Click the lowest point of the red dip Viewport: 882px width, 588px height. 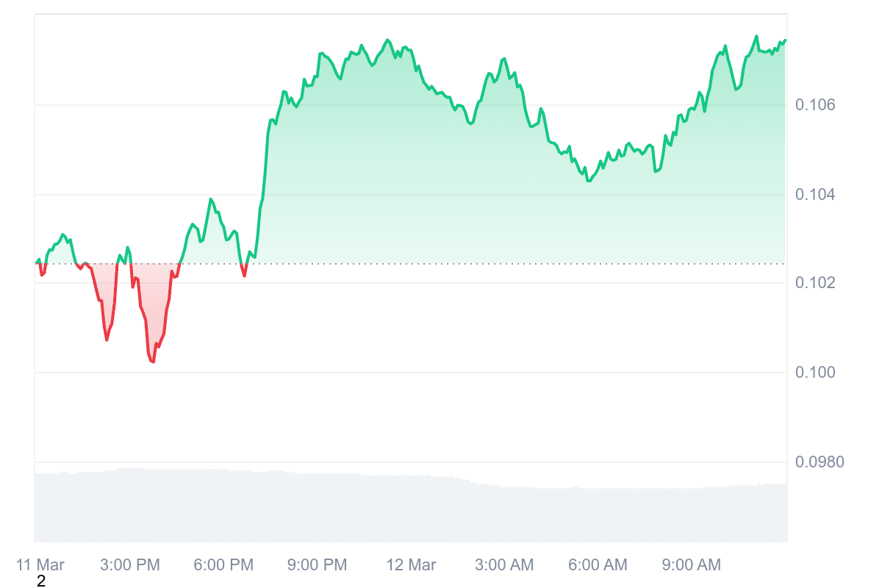(153, 362)
